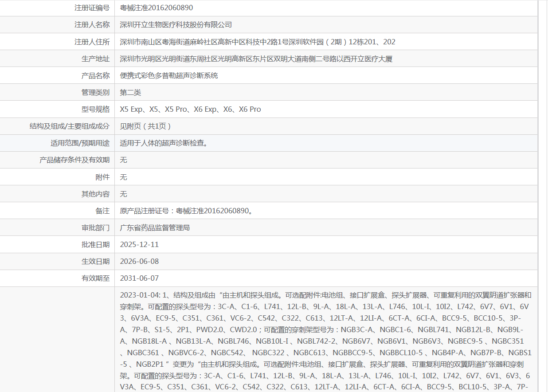The image size is (548, 392).
Task: Click the 批准日期 label
Action: click(x=95, y=244)
